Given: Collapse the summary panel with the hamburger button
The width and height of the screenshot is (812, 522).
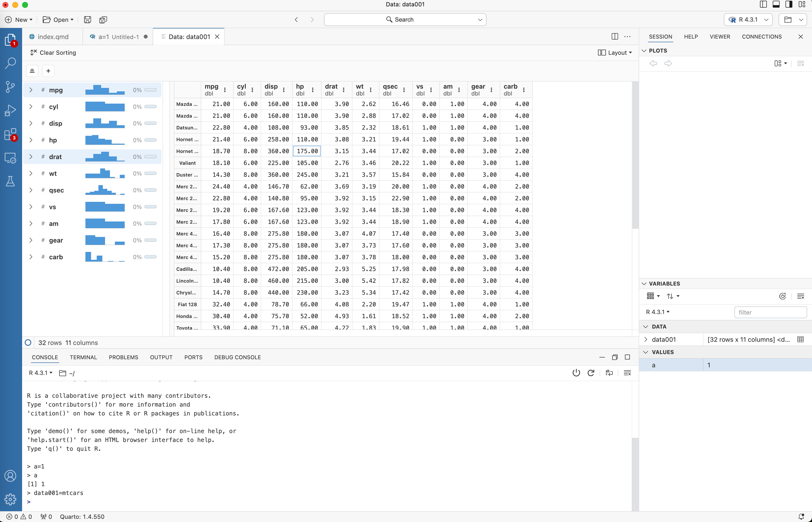Looking at the screenshot, I should click(32, 71).
